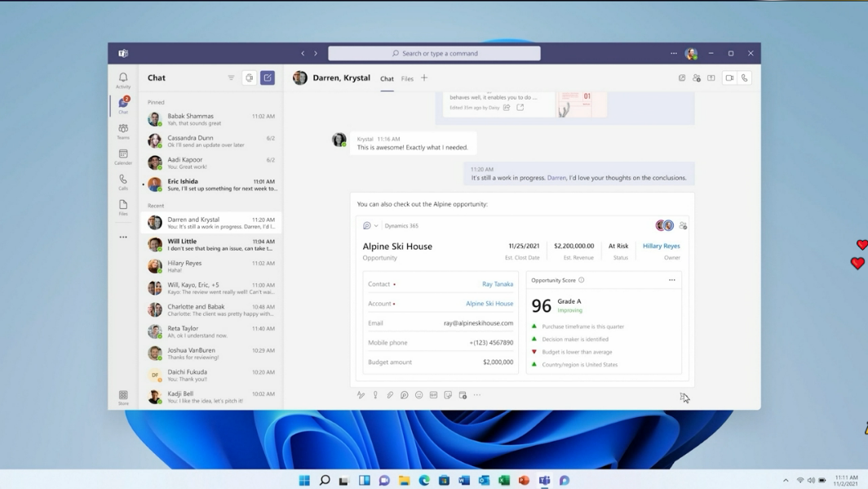Open the chat list filter
Screen dimensions: 868x489
(x=231, y=78)
